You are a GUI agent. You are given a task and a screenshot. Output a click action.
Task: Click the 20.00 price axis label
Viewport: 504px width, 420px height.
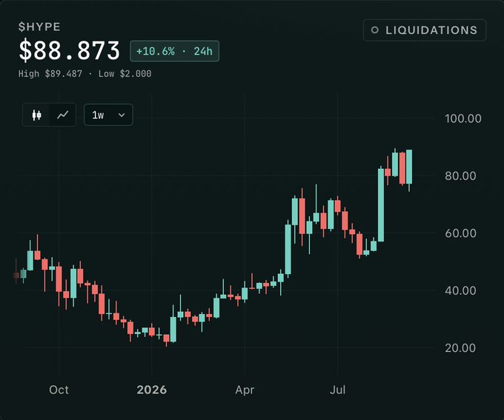coord(460,348)
